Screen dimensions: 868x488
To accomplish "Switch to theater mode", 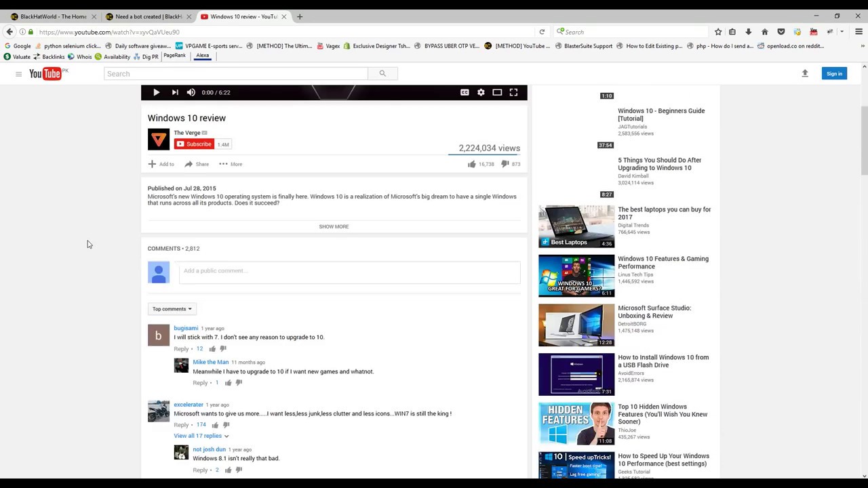I will tap(497, 92).
